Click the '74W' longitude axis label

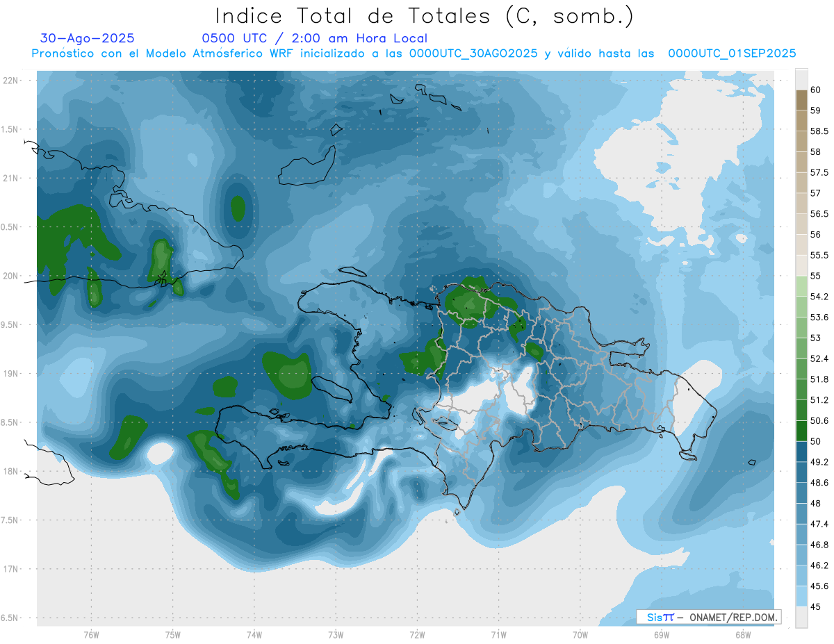point(254,635)
